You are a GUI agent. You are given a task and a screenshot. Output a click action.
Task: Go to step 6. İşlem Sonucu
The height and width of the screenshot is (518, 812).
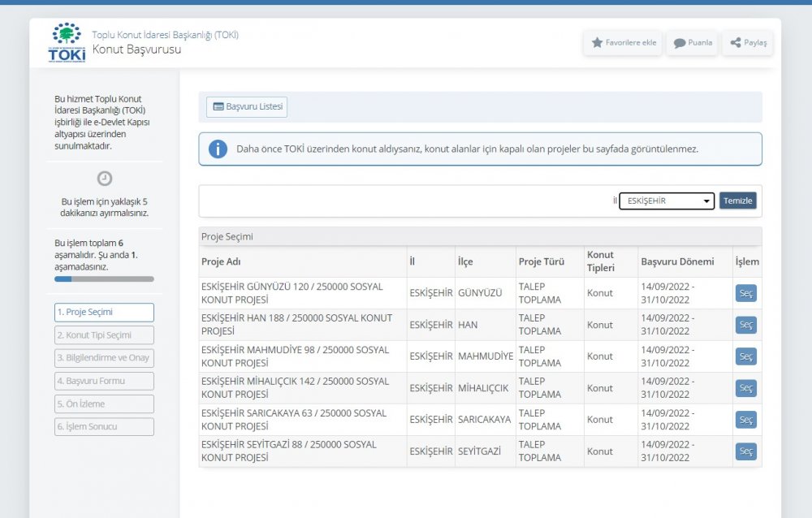[104, 427]
